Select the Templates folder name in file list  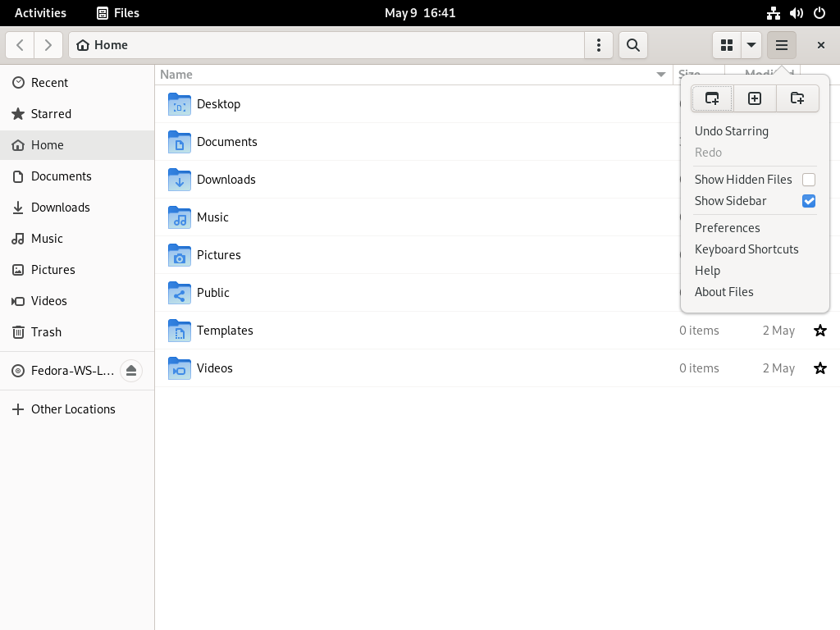pyautogui.click(x=225, y=331)
